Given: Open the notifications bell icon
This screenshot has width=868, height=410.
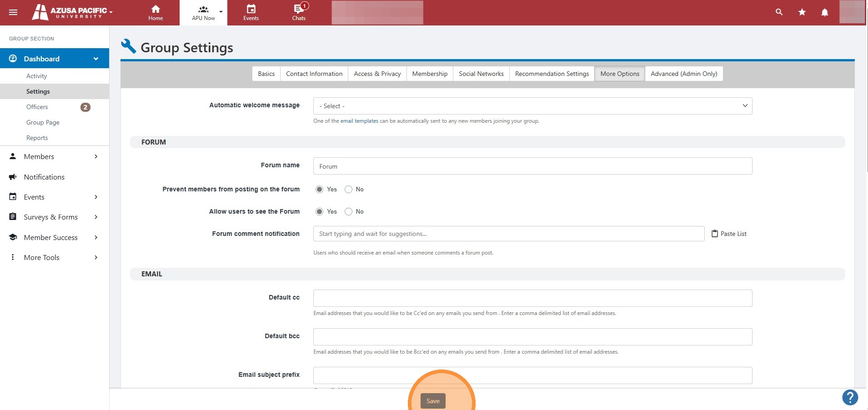Looking at the screenshot, I should point(825,12).
